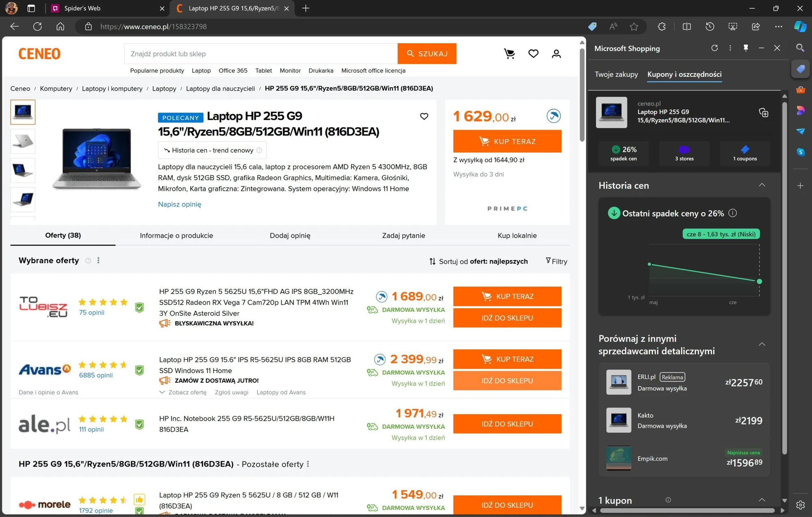
Task: Open the Skype icon in sidebar
Action: (800, 152)
